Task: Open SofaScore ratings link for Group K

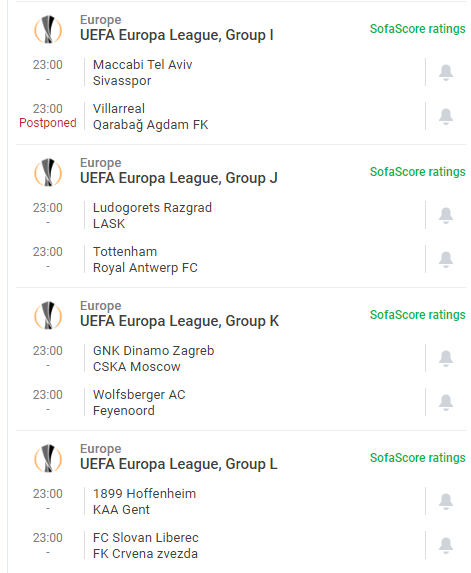Action: tap(418, 315)
